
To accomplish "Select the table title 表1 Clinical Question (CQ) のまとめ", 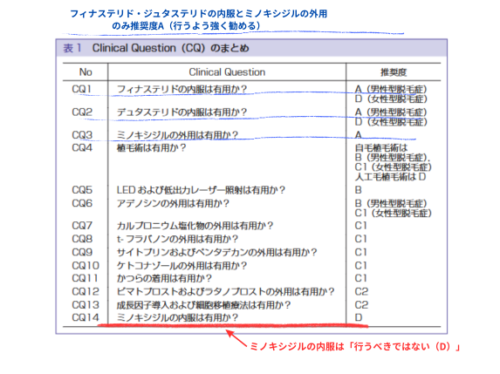I will tap(156, 48).
